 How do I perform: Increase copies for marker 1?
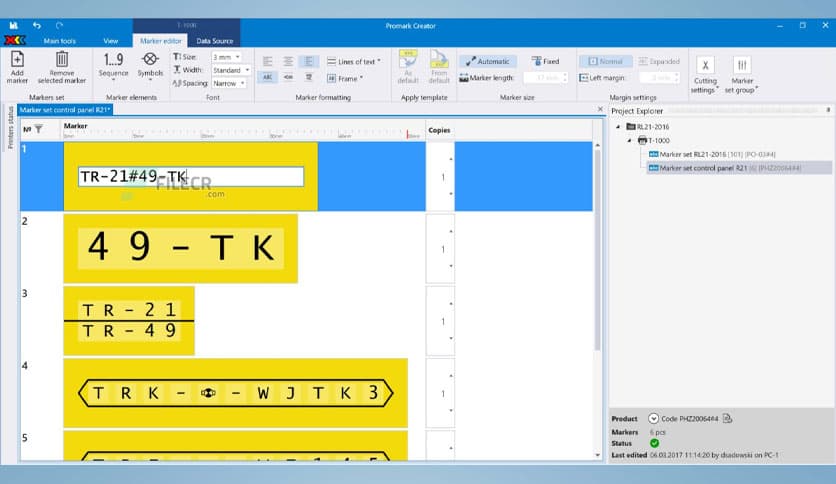(x=451, y=159)
